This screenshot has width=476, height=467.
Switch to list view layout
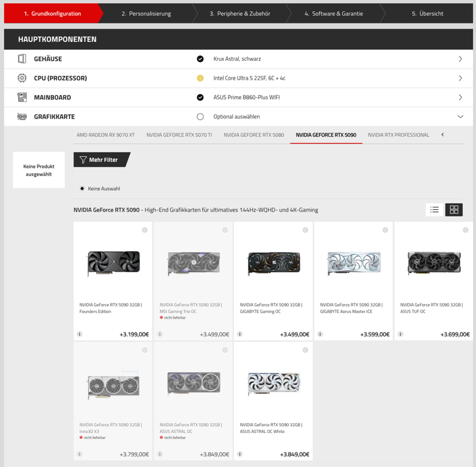(434, 210)
